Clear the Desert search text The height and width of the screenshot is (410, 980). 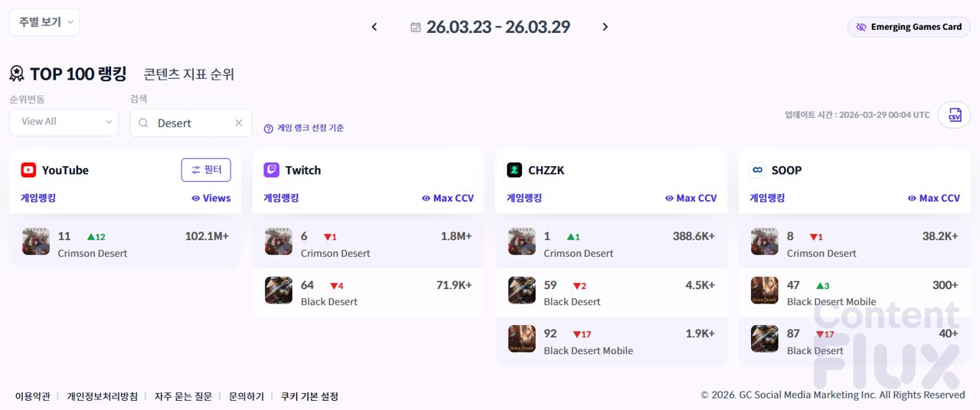(239, 123)
